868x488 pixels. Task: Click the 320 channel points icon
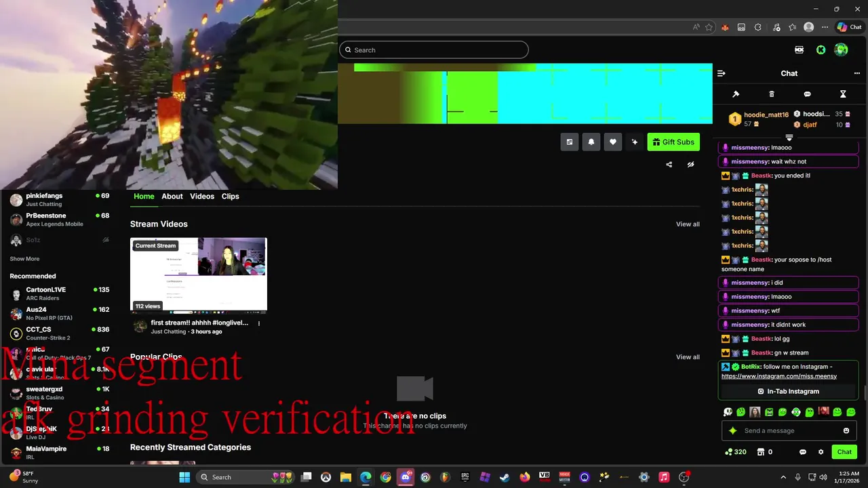[x=729, y=452]
